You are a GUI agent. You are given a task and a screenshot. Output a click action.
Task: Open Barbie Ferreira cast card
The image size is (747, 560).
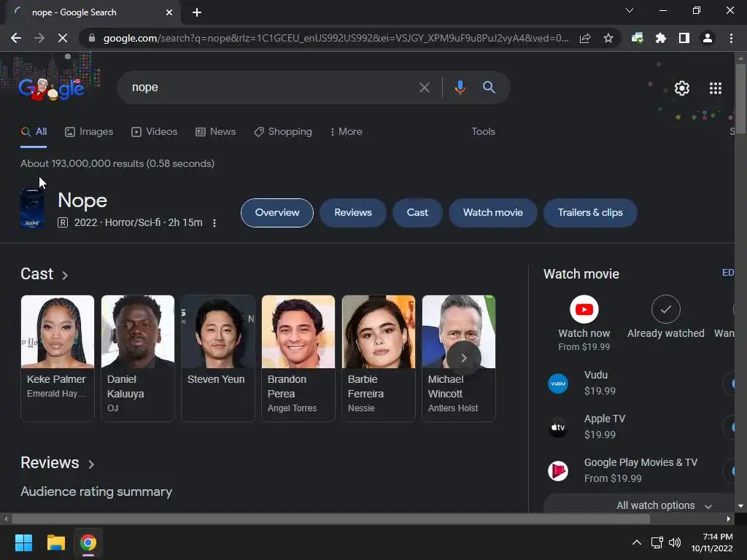coord(379,358)
